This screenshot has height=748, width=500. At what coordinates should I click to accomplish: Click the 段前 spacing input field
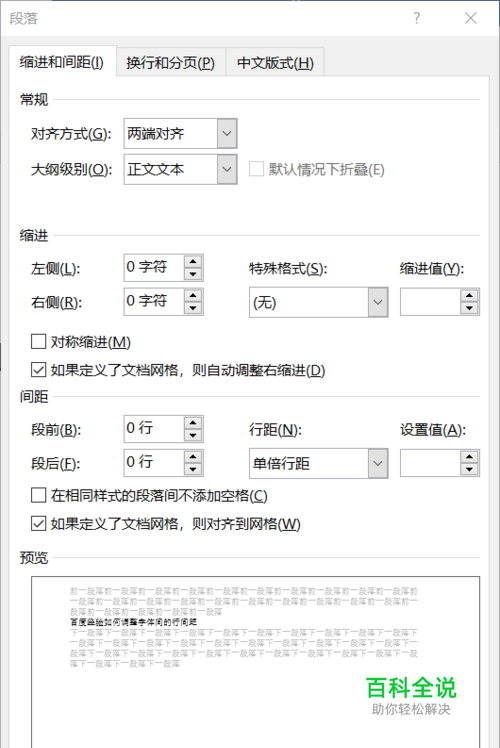154,428
